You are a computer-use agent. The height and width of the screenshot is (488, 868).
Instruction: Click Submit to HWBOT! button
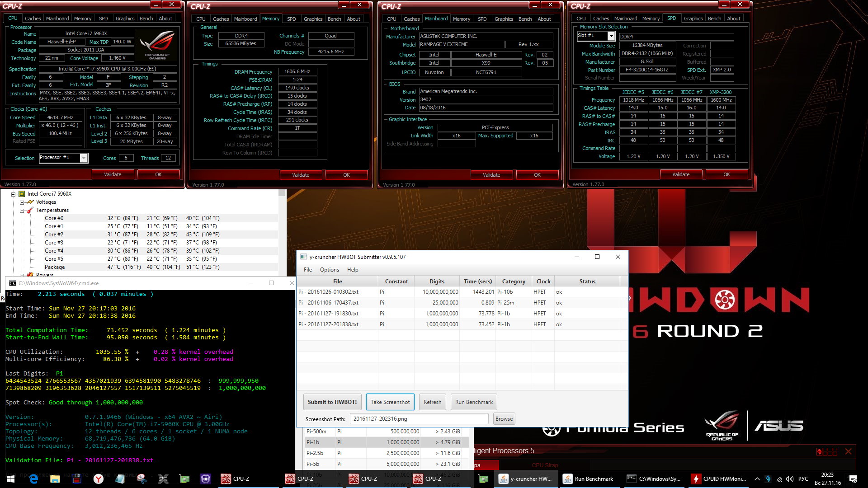332,402
